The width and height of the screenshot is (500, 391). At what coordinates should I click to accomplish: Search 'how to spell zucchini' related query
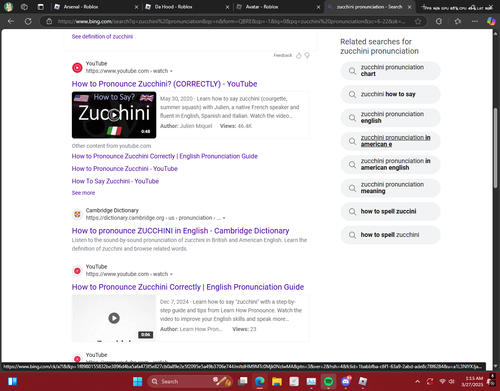click(x=390, y=235)
